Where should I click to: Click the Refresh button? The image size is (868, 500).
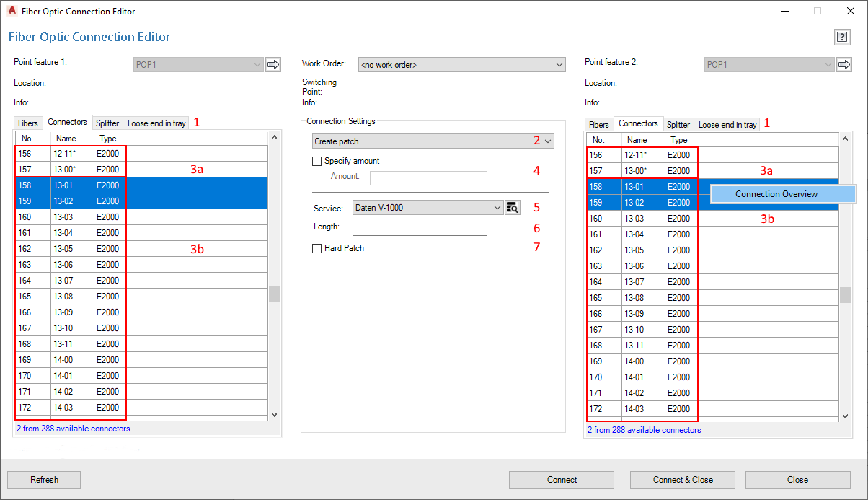click(45, 480)
